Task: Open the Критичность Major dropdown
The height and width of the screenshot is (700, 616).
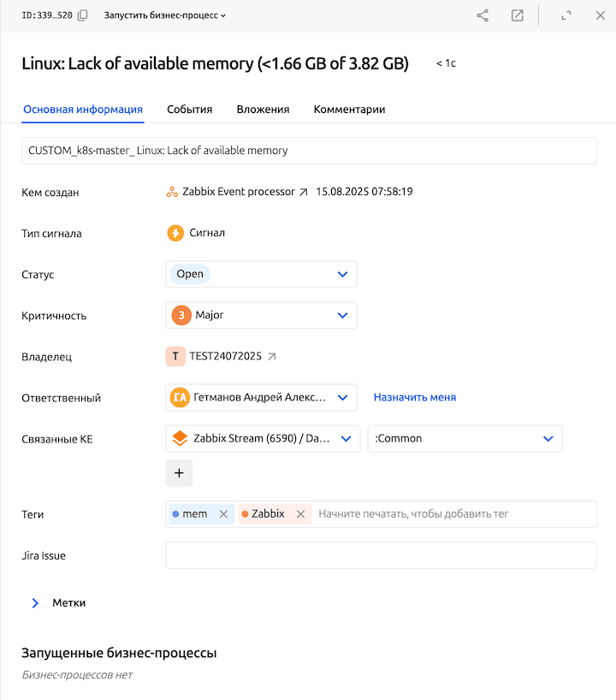Action: point(342,316)
